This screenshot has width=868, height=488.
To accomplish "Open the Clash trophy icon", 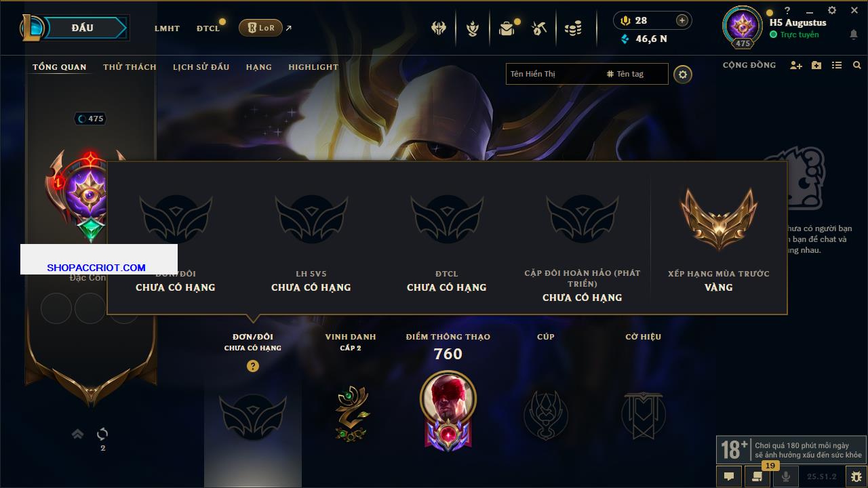I will (x=473, y=28).
